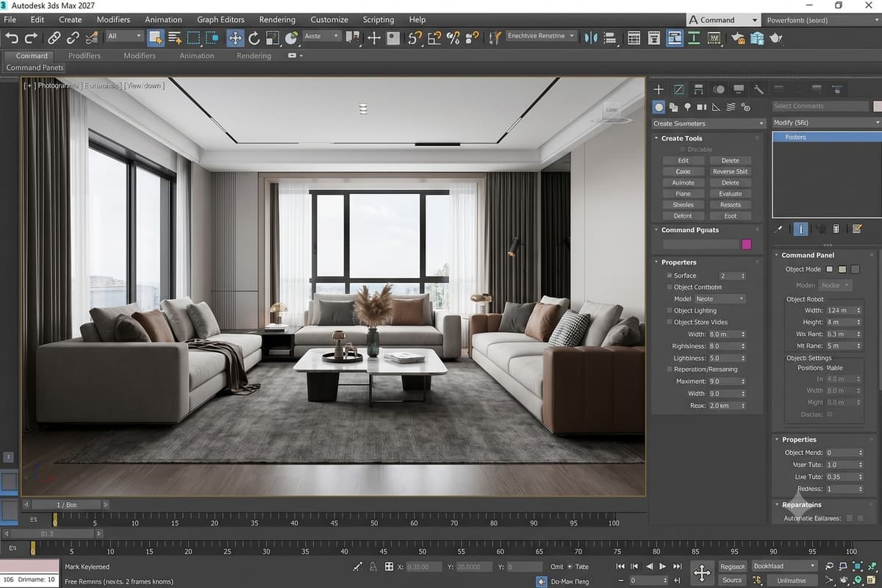Click the Redo arrow icon
Screen dimensions: 882x588
31,37
